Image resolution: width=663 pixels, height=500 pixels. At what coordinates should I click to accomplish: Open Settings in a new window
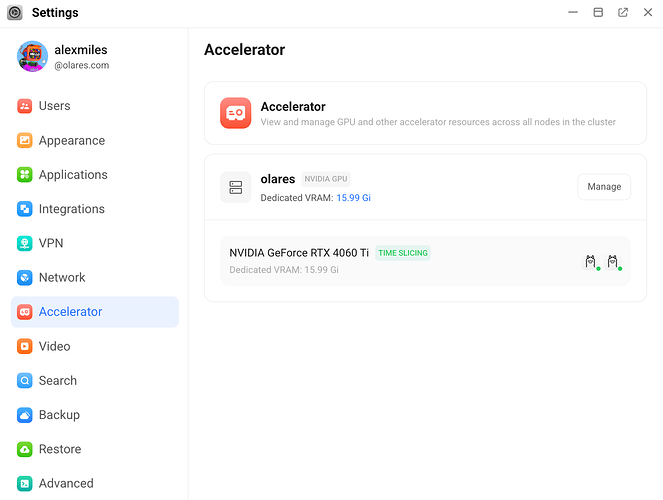[x=623, y=12]
